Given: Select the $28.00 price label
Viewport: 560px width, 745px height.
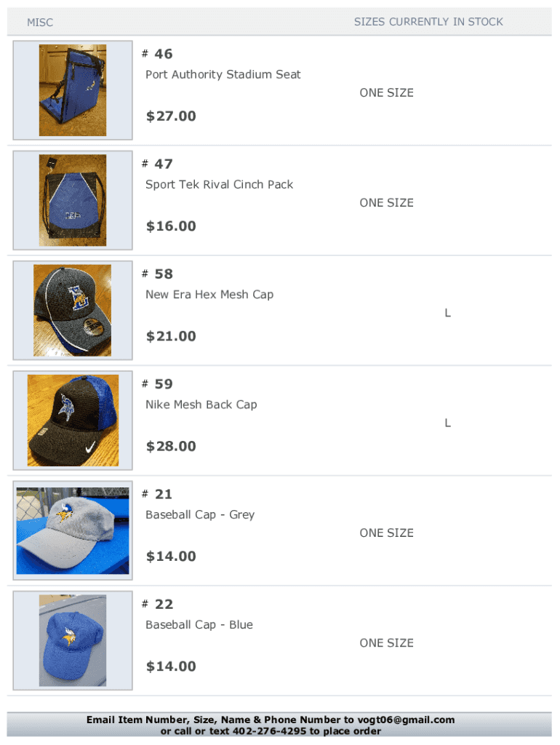Looking at the screenshot, I should pyautogui.click(x=171, y=447).
